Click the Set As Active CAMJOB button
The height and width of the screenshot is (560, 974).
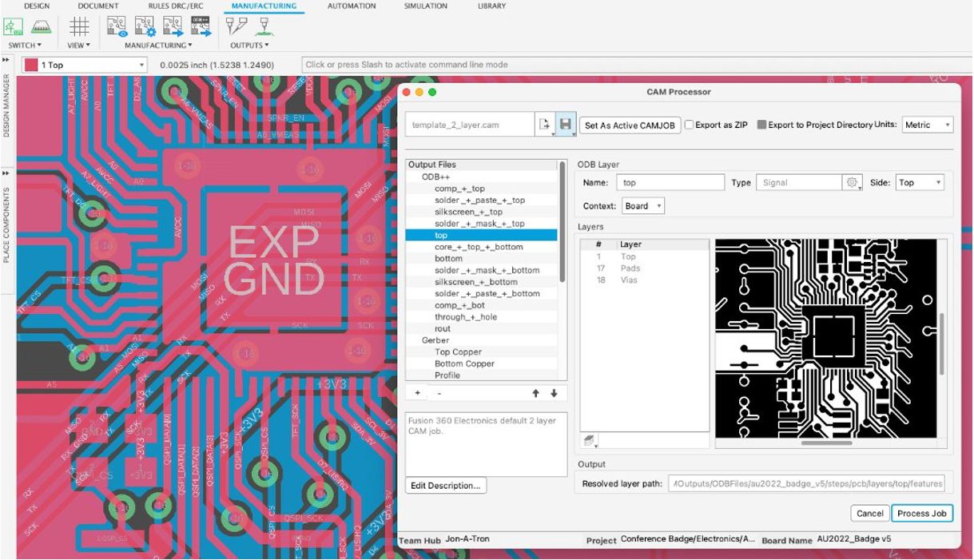(630, 125)
